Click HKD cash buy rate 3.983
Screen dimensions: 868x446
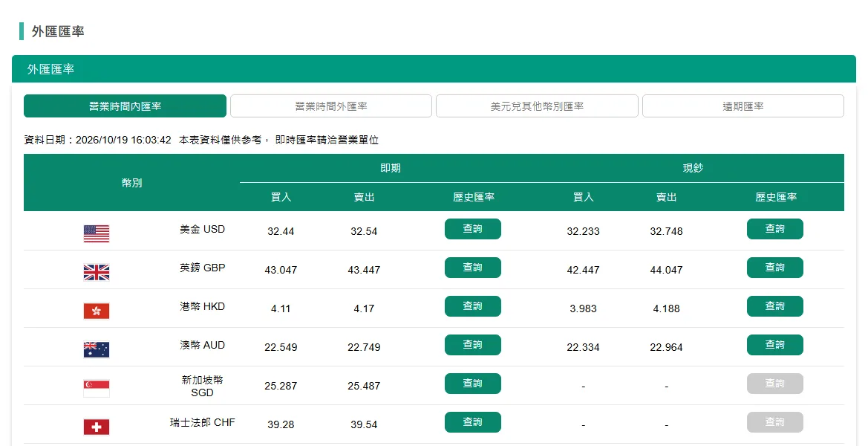click(x=583, y=308)
